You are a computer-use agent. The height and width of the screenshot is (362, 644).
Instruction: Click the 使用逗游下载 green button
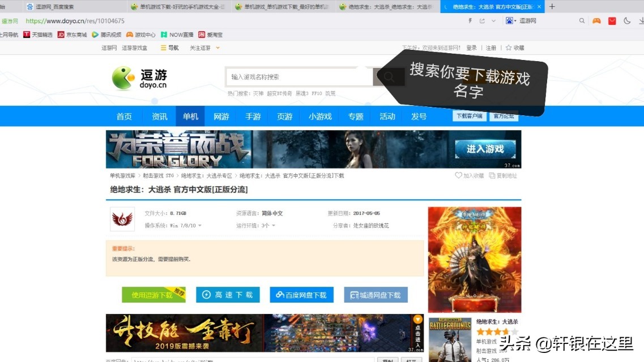153,295
